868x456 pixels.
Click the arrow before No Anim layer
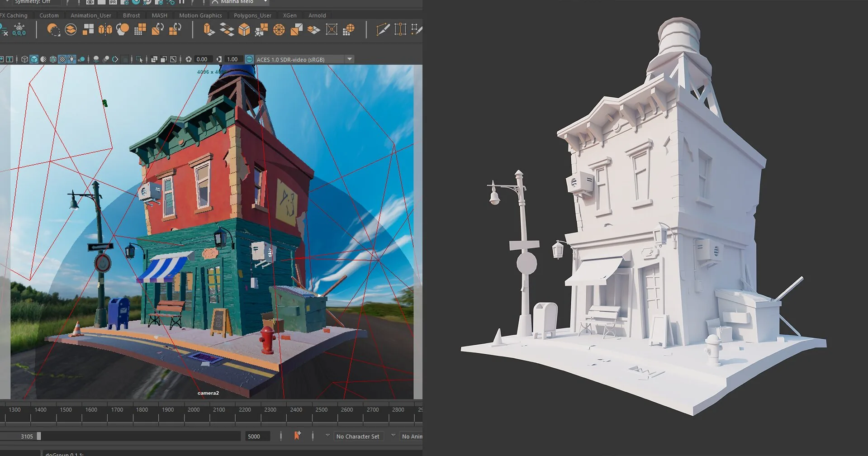coord(393,435)
